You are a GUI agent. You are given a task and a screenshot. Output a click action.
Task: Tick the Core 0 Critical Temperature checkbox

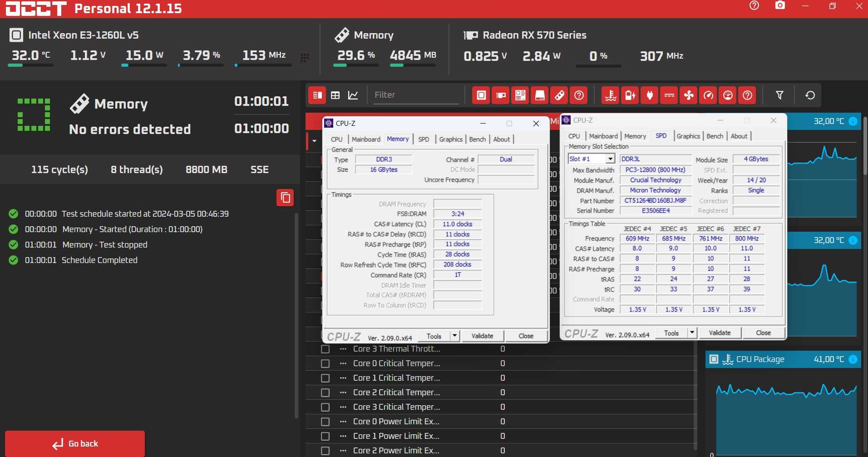(x=325, y=363)
